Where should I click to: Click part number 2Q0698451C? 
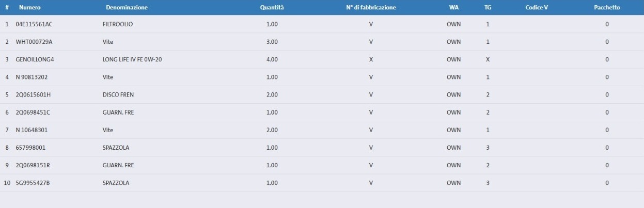click(x=33, y=113)
